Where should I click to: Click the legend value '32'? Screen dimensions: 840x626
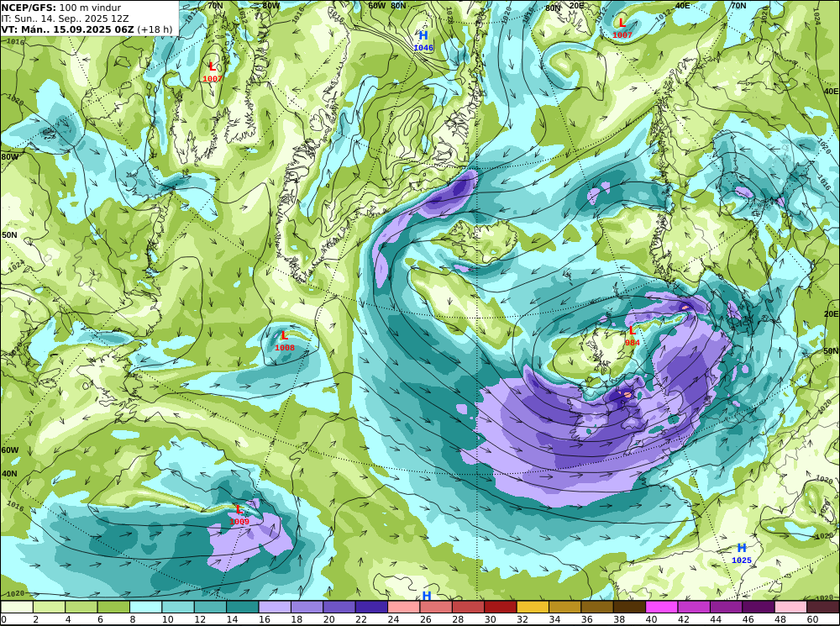pos(522,619)
